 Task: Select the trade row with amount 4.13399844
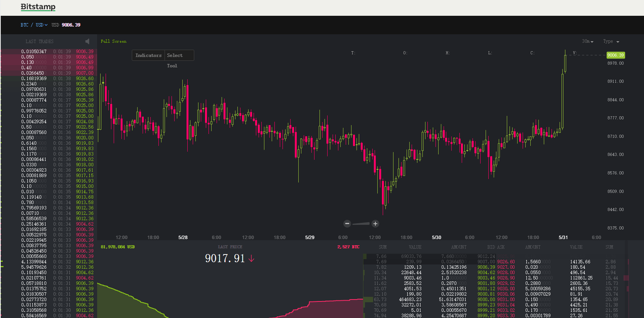[49, 262]
